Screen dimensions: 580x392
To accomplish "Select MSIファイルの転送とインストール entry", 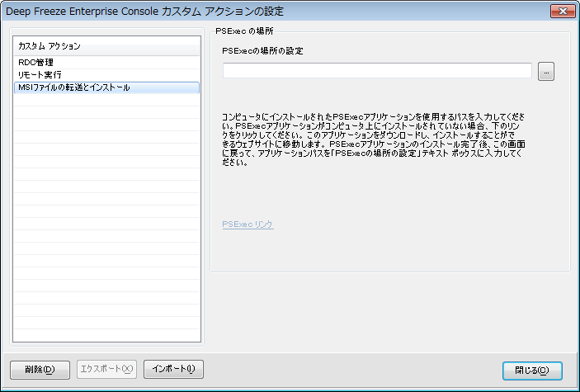I will click(106, 87).
